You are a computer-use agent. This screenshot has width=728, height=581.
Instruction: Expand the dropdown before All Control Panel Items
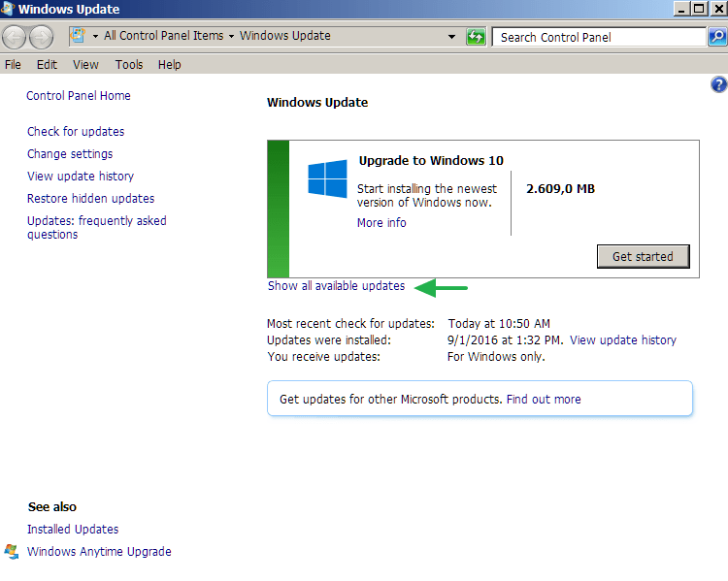pos(95,36)
